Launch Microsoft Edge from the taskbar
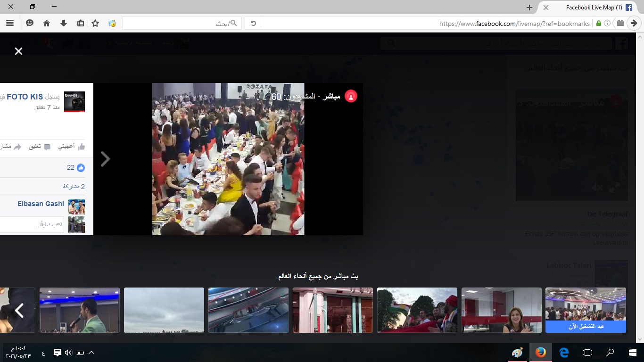Image resolution: width=644 pixels, height=362 pixels. (564, 353)
